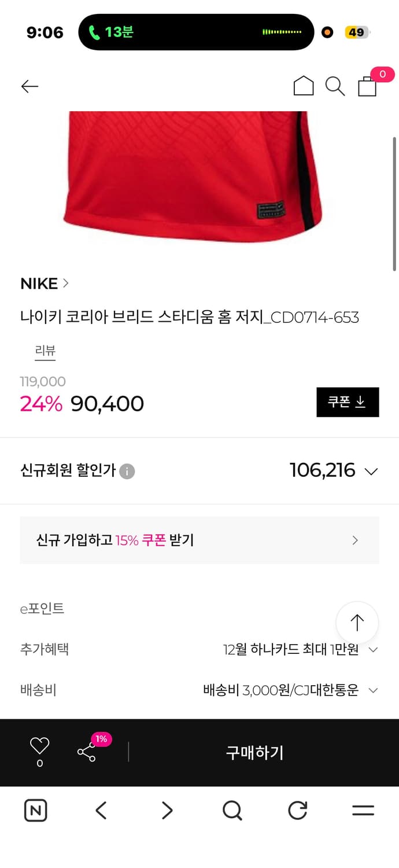Screen dimensions: 399x868
Task: Go to the home screen icon
Action: pos(304,86)
